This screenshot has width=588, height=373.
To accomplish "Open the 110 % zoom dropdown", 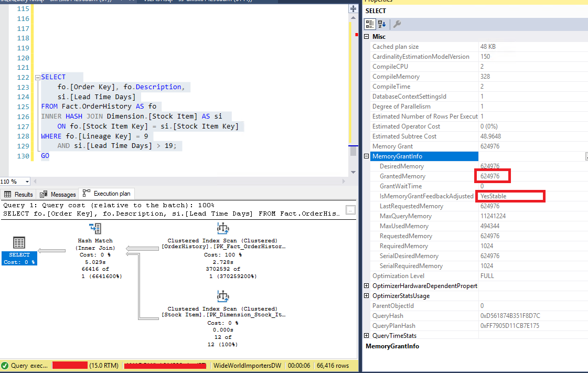I will pos(27,182).
